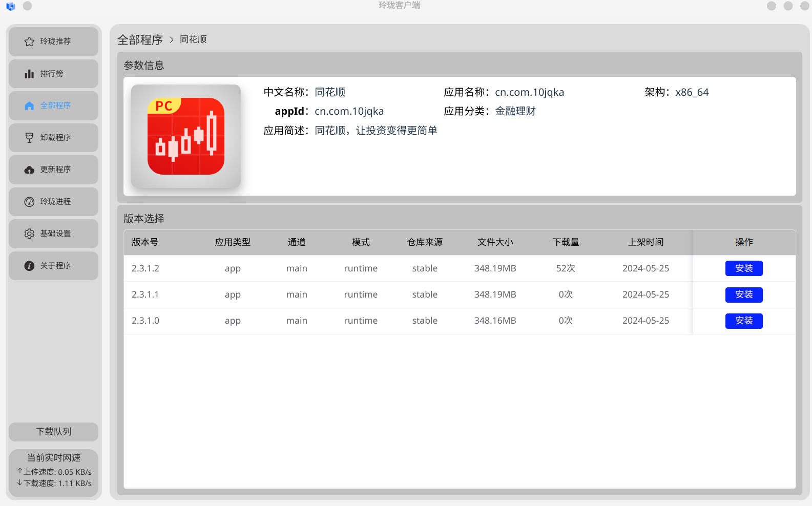
Task: Go to the 排行榜 sidebar page
Action: 53,74
